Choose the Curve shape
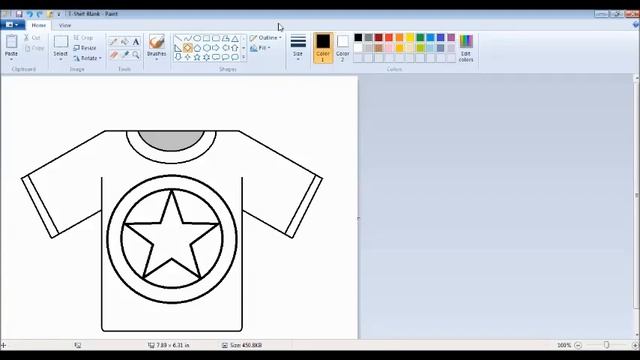640x360 pixels. coord(188,38)
